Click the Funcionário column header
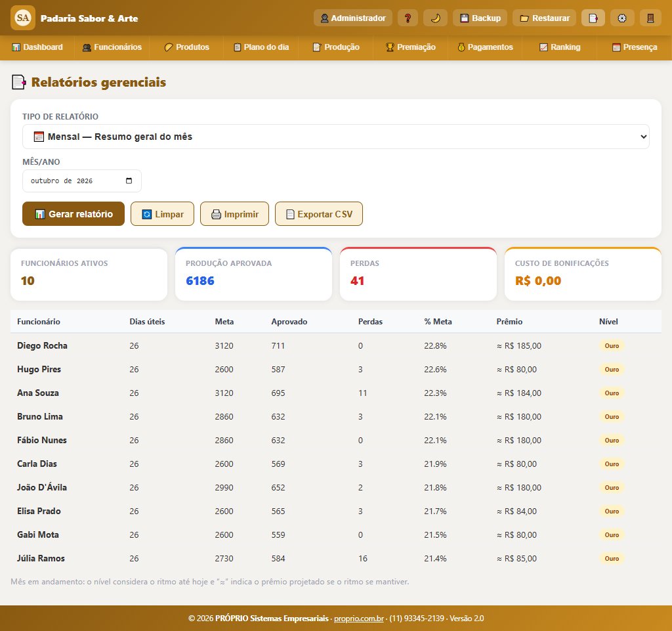The height and width of the screenshot is (631, 672). pyautogui.click(x=39, y=322)
